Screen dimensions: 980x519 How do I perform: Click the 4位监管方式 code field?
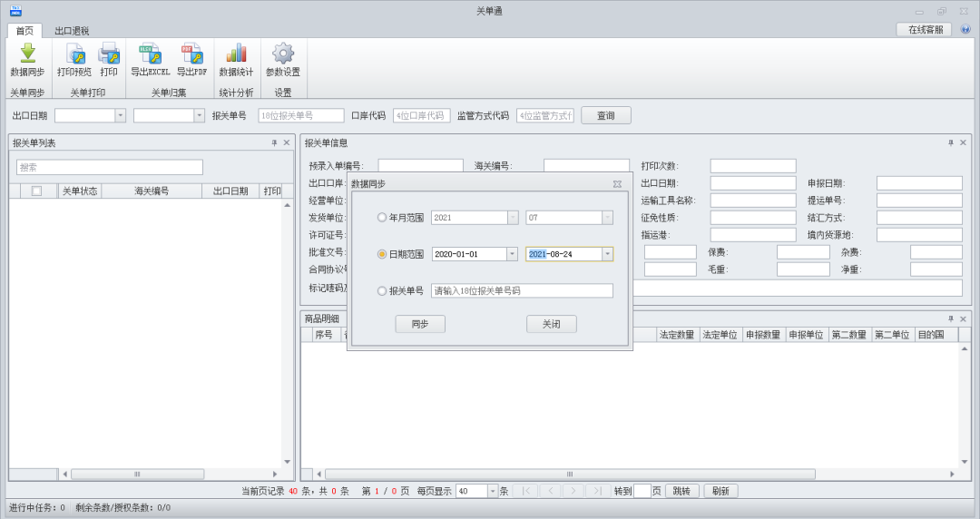[545, 115]
